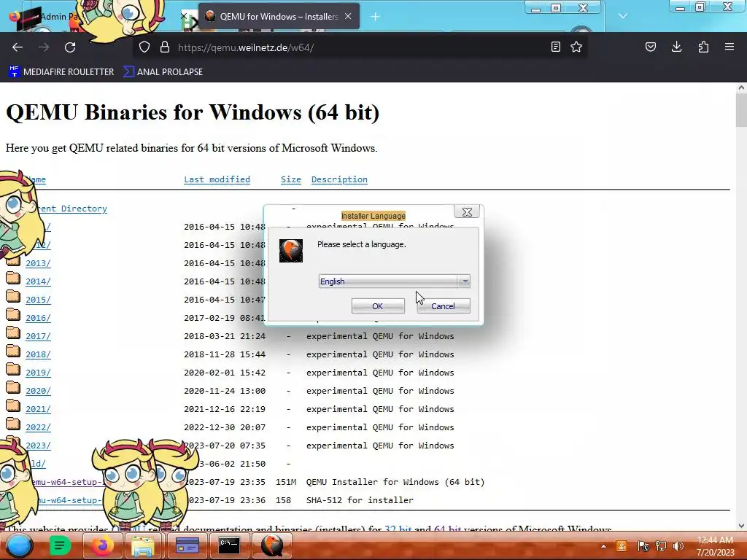This screenshot has width=747, height=560.
Task: Switch to QEMU installer taskbar button
Action: tap(271, 545)
